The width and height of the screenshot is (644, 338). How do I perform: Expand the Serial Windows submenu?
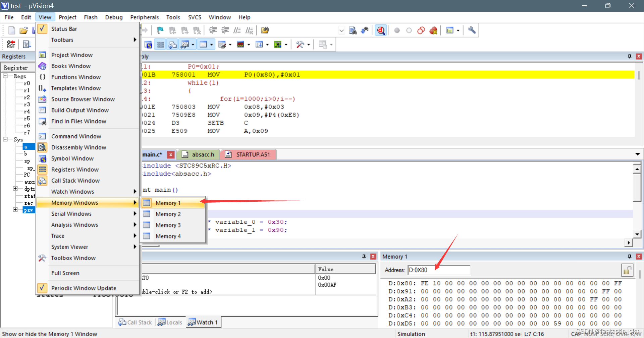click(88, 214)
